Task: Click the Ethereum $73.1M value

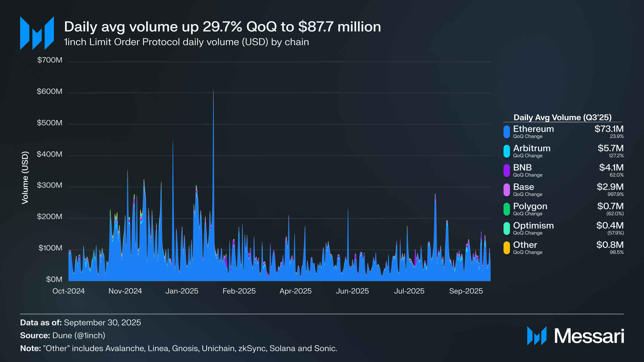Action: 609,129
